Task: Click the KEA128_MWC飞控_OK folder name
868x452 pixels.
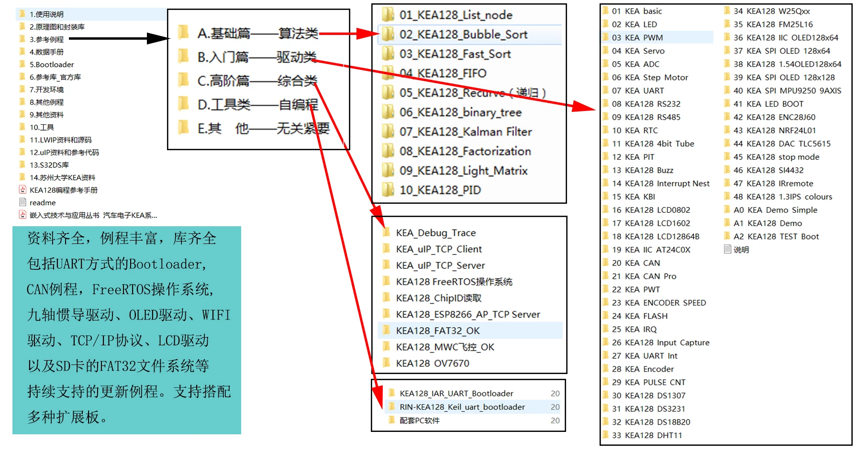Action: click(x=445, y=347)
